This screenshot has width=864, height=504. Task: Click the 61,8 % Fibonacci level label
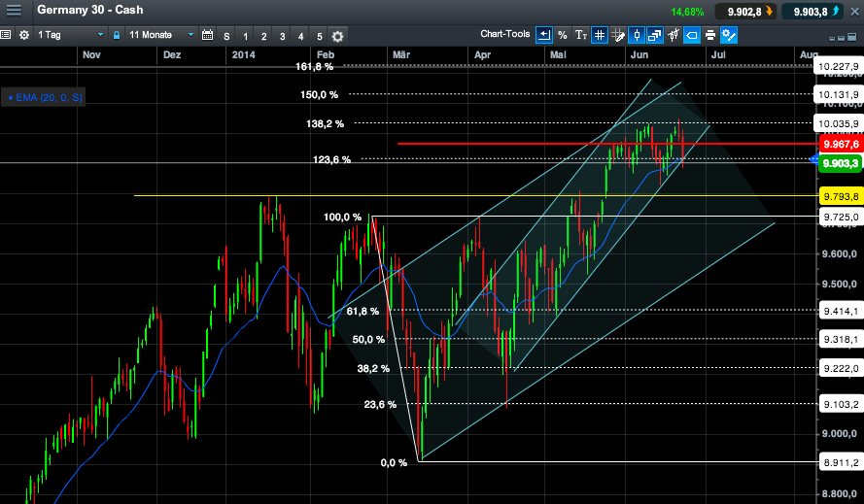[x=363, y=311]
